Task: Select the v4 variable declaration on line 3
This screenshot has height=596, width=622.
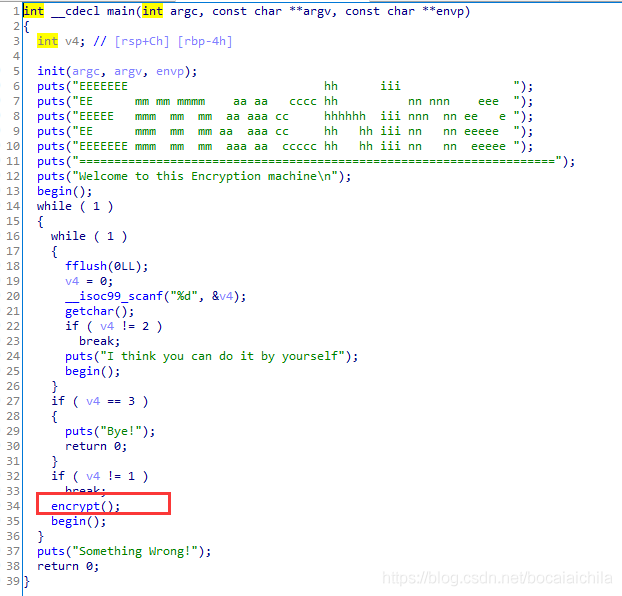Action: coord(61,41)
